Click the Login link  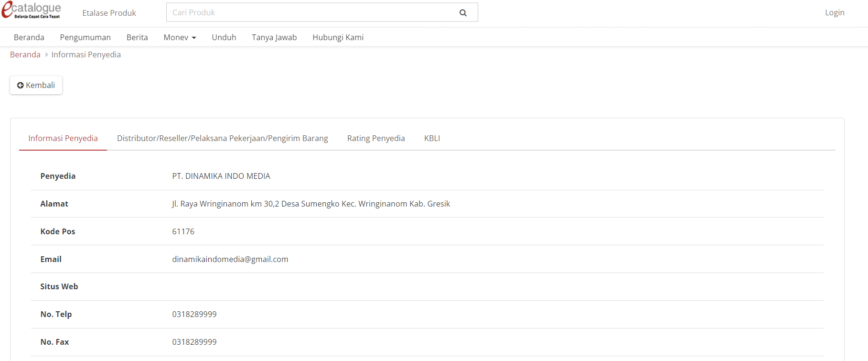834,13
